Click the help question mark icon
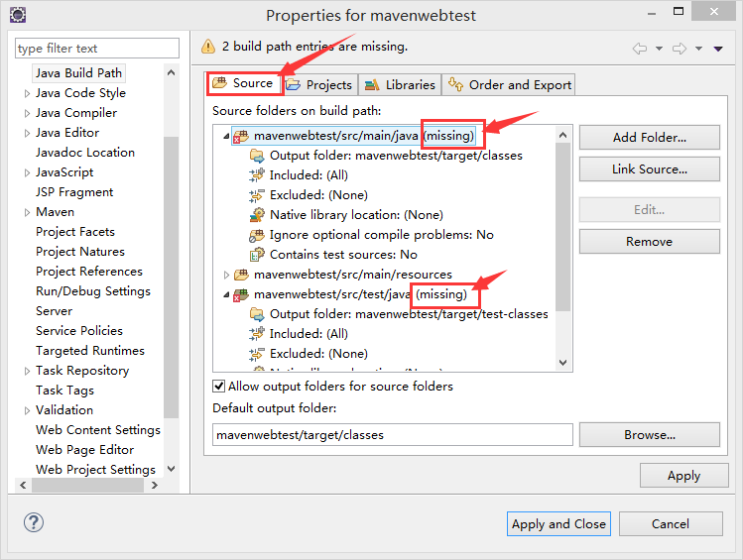743x560 pixels. click(34, 522)
